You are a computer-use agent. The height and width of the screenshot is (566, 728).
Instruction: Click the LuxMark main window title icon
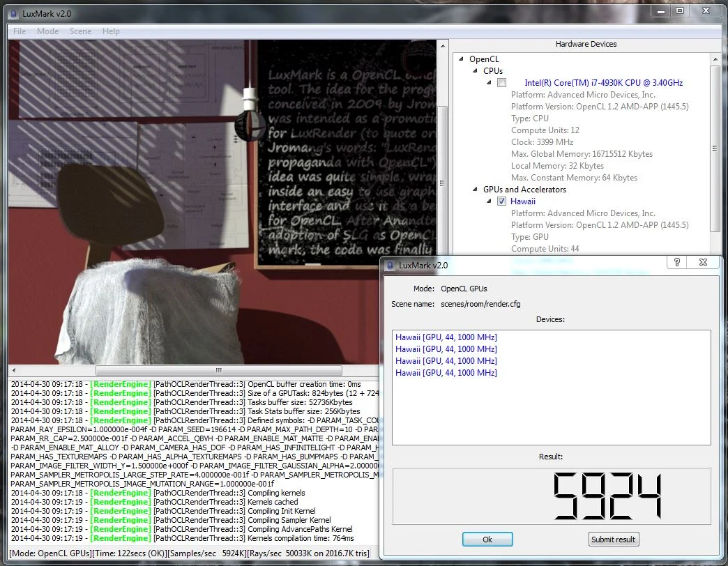(x=15, y=14)
